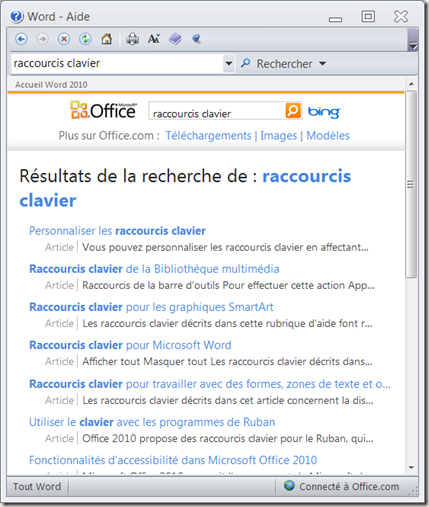
Task: Open Raccourcis clavier pour Microsoft Word article
Action: pyautogui.click(x=130, y=345)
